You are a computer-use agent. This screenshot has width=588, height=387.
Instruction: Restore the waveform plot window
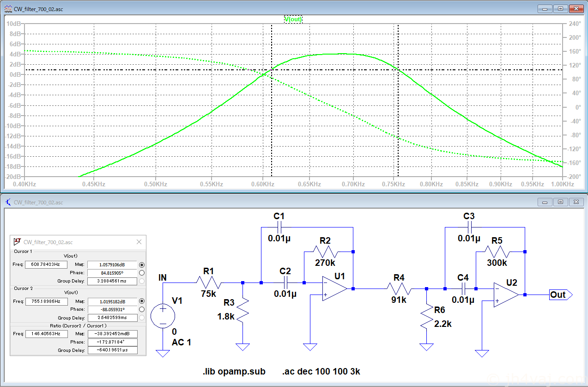pyautogui.click(x=561, y=8)
